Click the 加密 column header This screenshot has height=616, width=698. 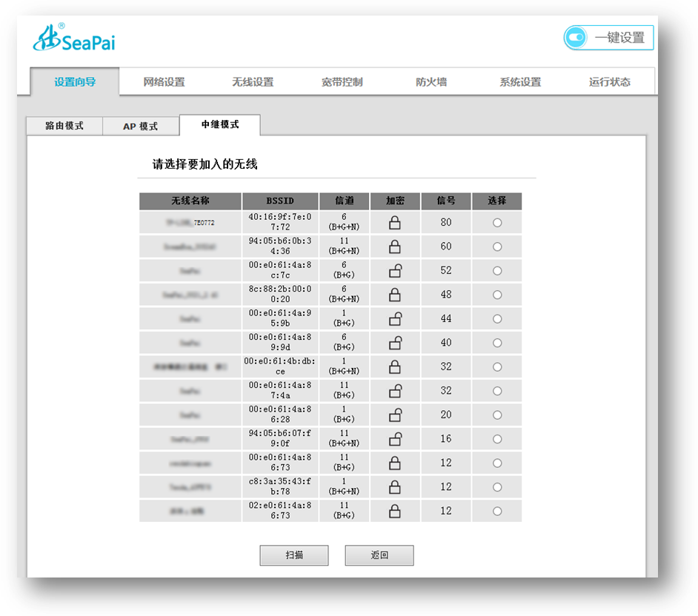[395, 201]
